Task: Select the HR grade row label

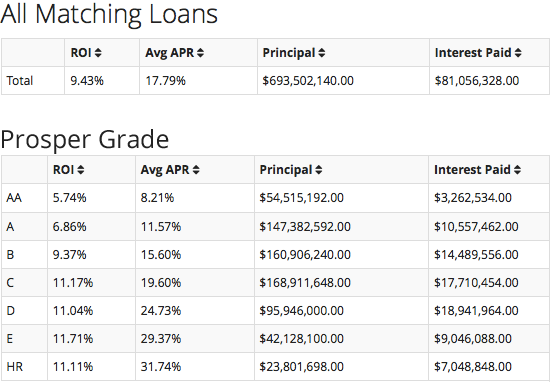Action: (x=14, y=367)
